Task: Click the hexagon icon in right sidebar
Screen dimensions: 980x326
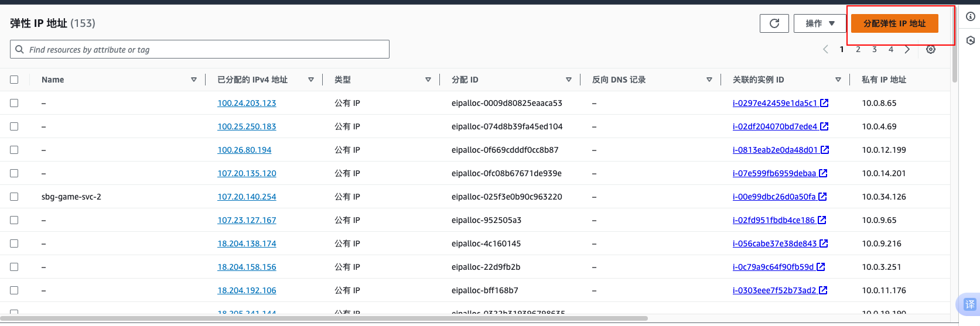Action: click(971, 40)
